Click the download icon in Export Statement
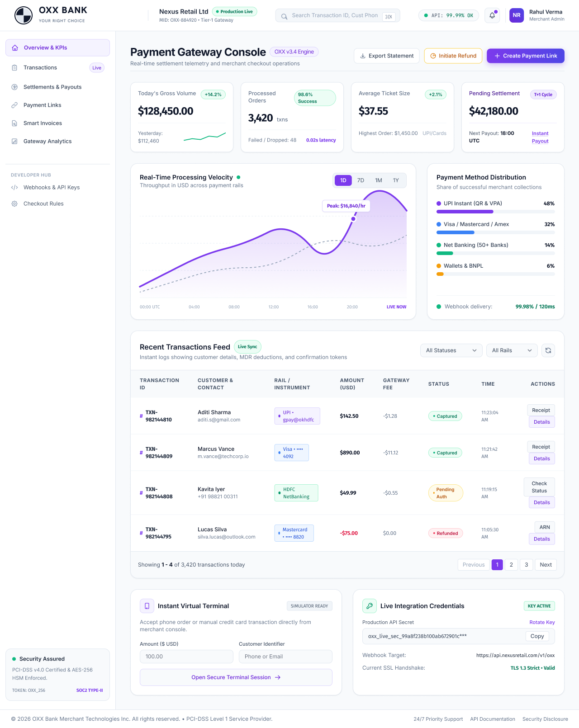Screen dimensions: 579x728 tap(363, 56)
